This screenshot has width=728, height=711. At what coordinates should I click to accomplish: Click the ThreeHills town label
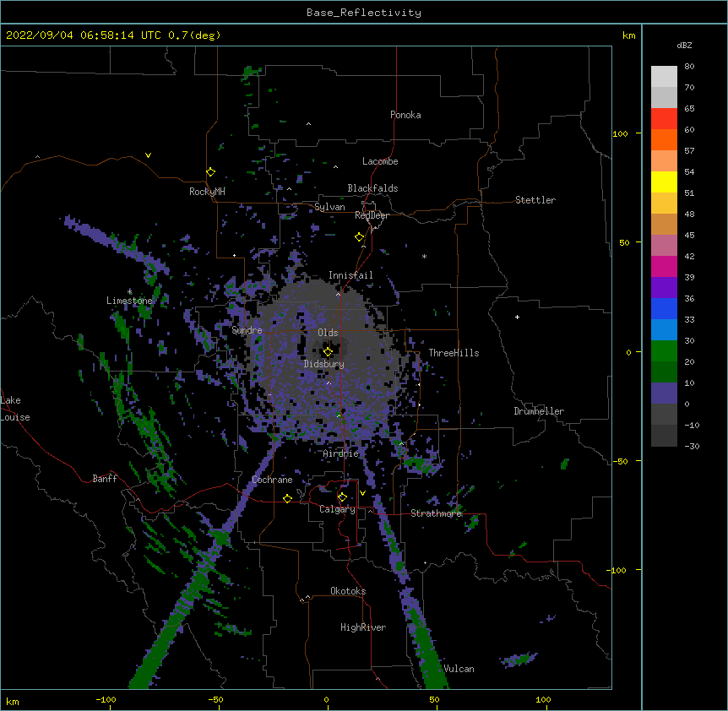tap(454, 353)
